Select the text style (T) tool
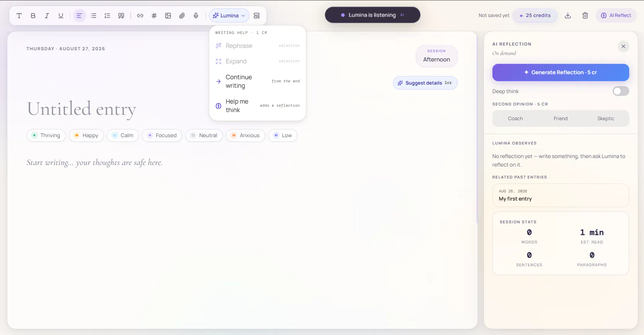Screen dimensions: 644x335 [19, 16]
